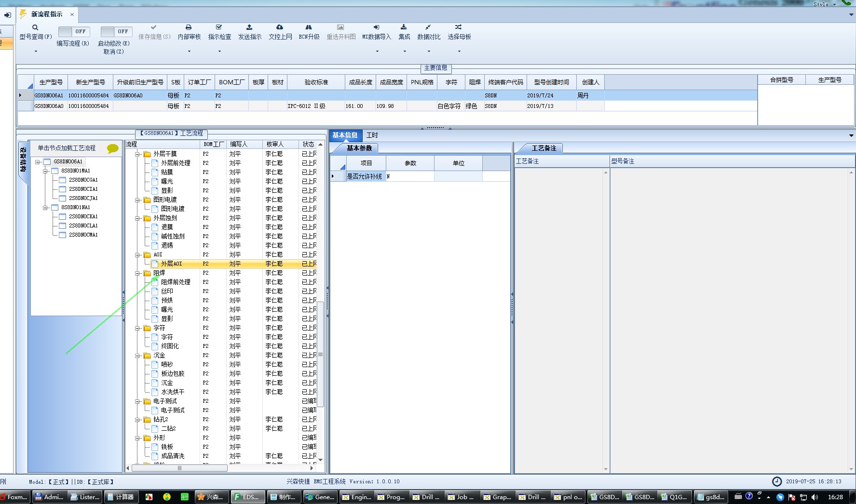Open dropdown arrow under 选择母板
This screenshot has width=856, height=504.
459,52
